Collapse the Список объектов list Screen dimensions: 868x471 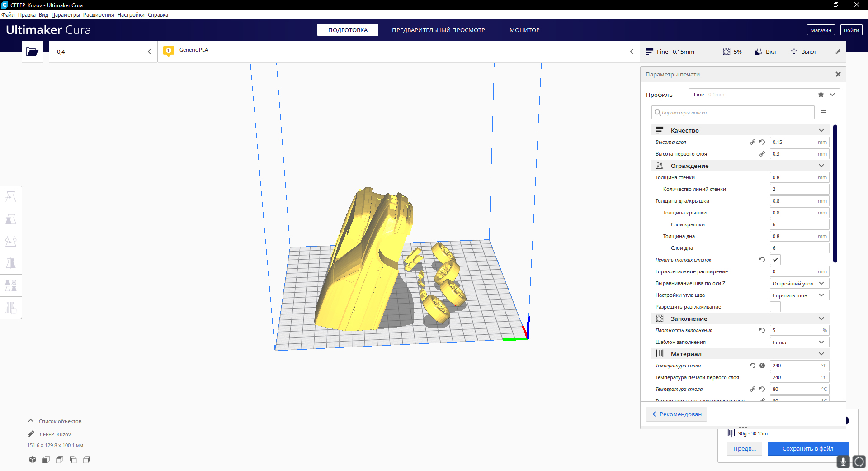click(x=31, y=421)
